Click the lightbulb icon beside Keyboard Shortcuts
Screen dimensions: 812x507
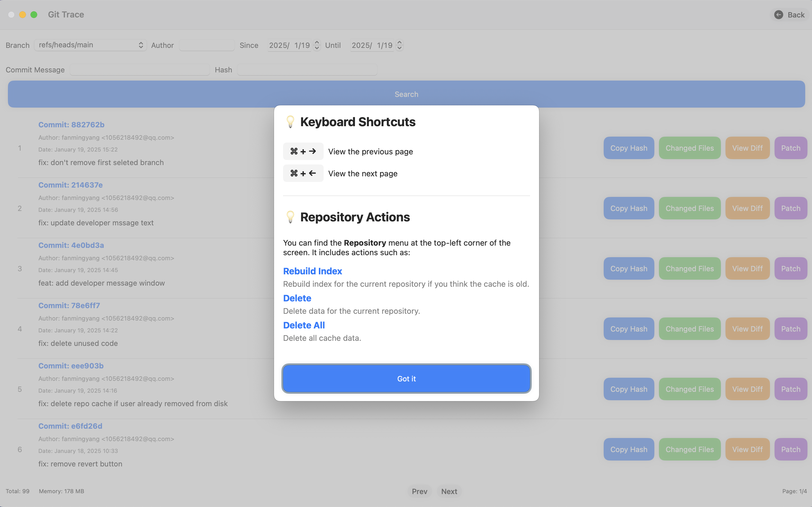(290, 122)
